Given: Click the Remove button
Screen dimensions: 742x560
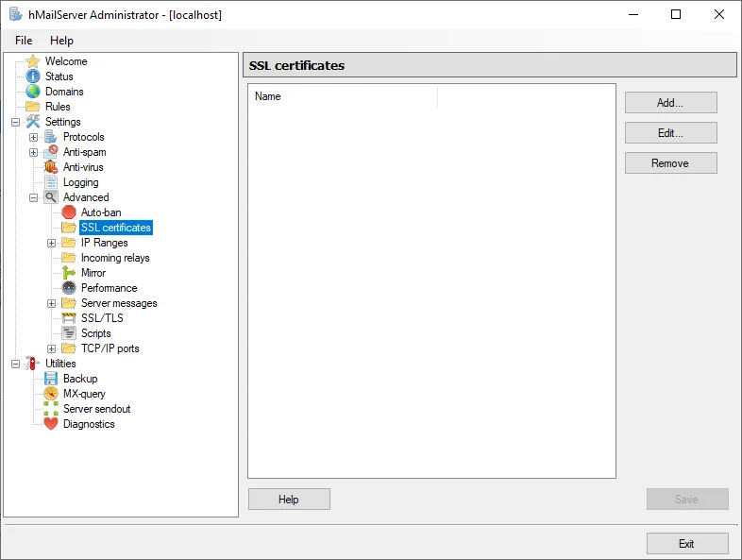Looking at the screenshot, I should [x=670, y=163].
